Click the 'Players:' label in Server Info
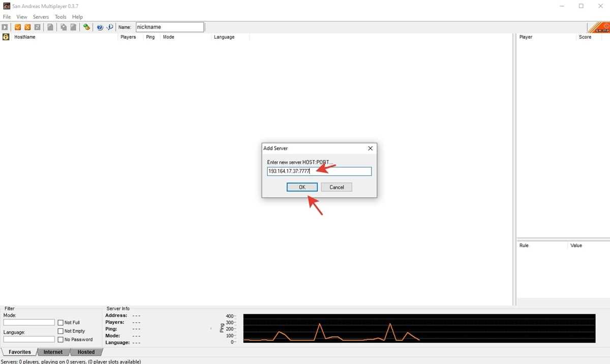 pos(115,322)
